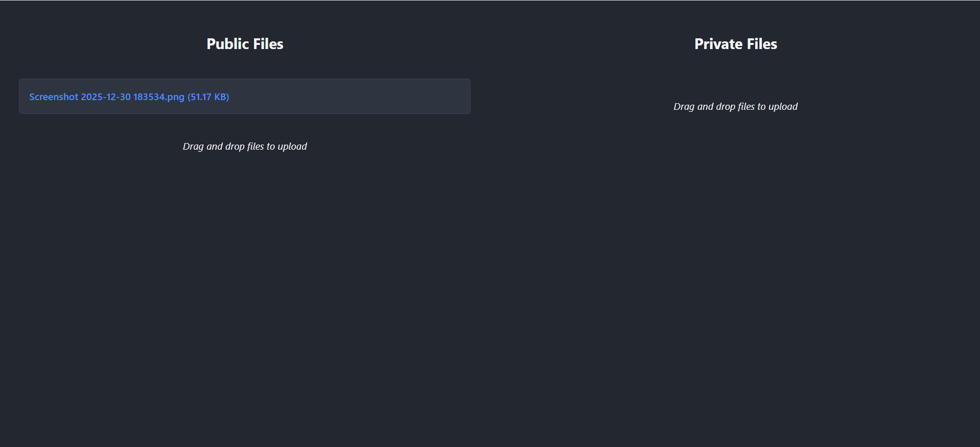This screenshot has width=980, height=447.
Task: Click "183534.png" in the file link
Action: tap(158, 97)
